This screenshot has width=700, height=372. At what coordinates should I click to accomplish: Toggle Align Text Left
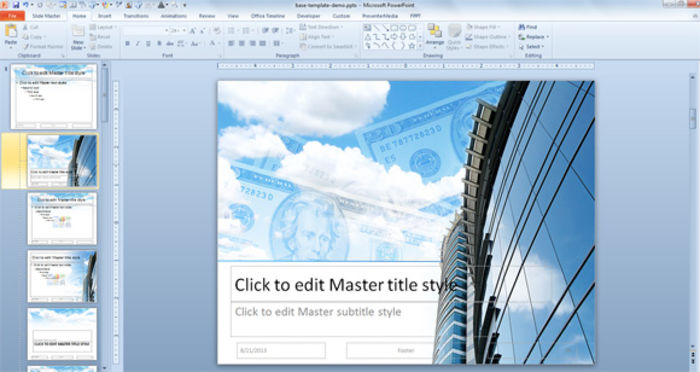231,43
